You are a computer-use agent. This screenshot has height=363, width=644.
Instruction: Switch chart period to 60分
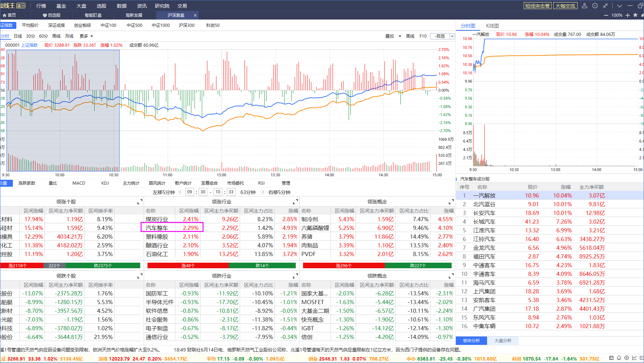(x=43, y=36)
